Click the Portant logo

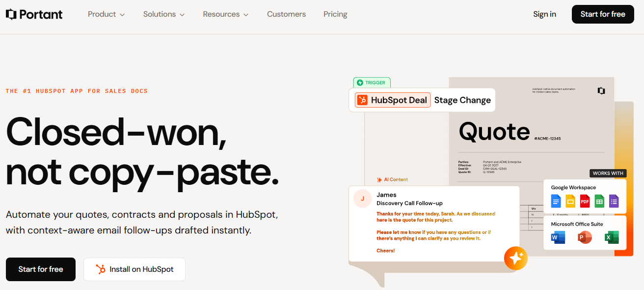(34, 14)
